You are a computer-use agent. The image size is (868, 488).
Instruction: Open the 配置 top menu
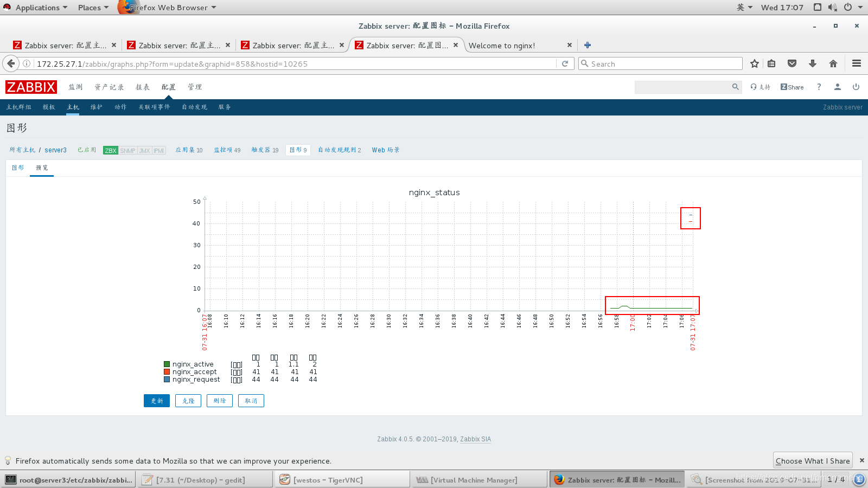[x=169, y=87]
